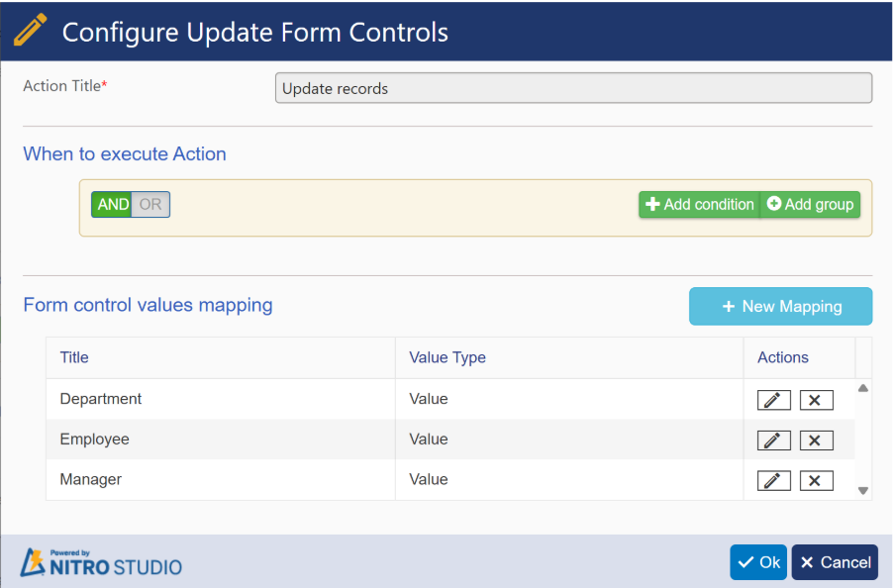Create a New Mapping
Viewport: 894px width, 588px height.
click(780, 307)
